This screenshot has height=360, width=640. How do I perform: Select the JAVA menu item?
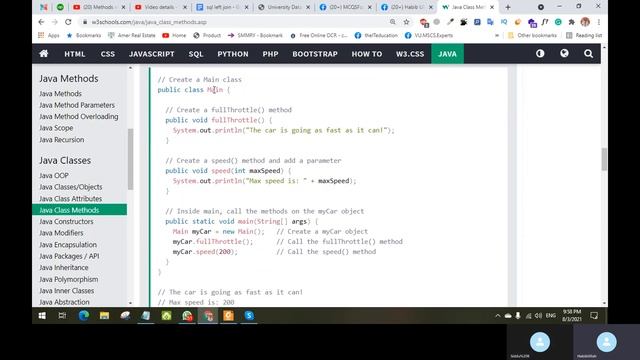point(447,54)
